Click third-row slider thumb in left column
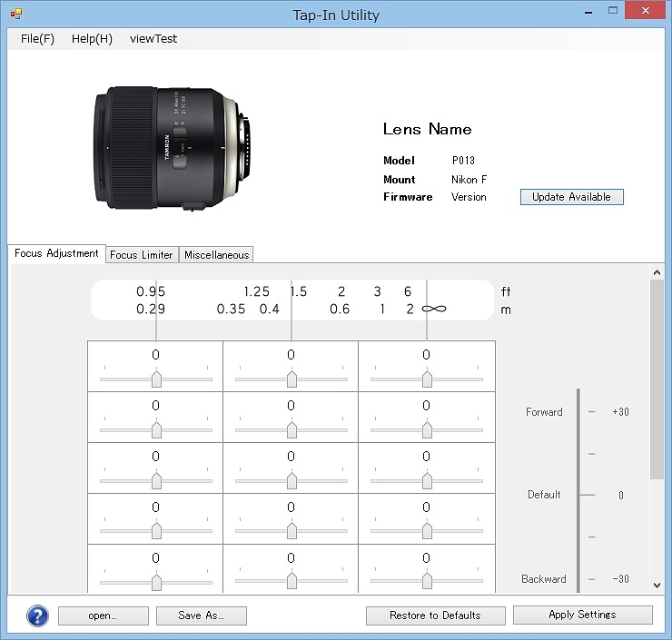The image size is (672, 640). pos(156,480)
